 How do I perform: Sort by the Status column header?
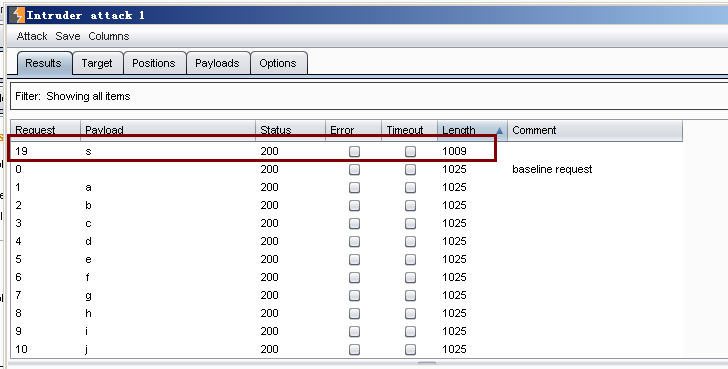point(290,130)
